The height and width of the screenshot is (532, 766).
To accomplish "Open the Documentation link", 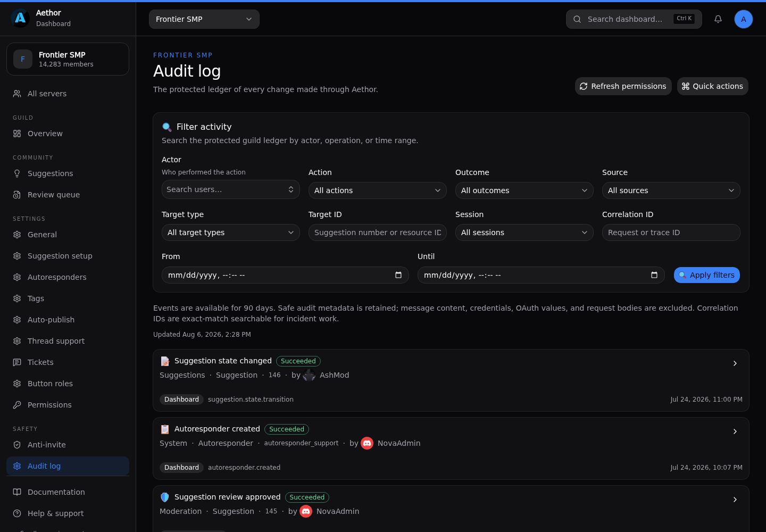I will pyautogui.click(x=68, y=492).
